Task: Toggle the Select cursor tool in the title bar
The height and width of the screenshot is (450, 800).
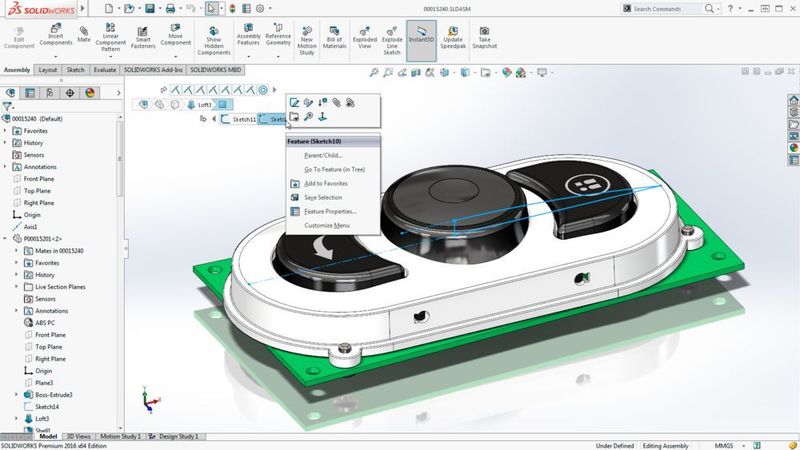Action: pos(211,8)
